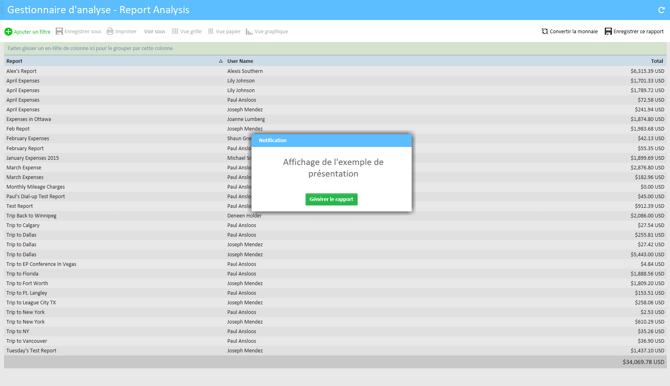
Task: Click Enregistrer ce rapport save icon
Action: click(608, 31)
